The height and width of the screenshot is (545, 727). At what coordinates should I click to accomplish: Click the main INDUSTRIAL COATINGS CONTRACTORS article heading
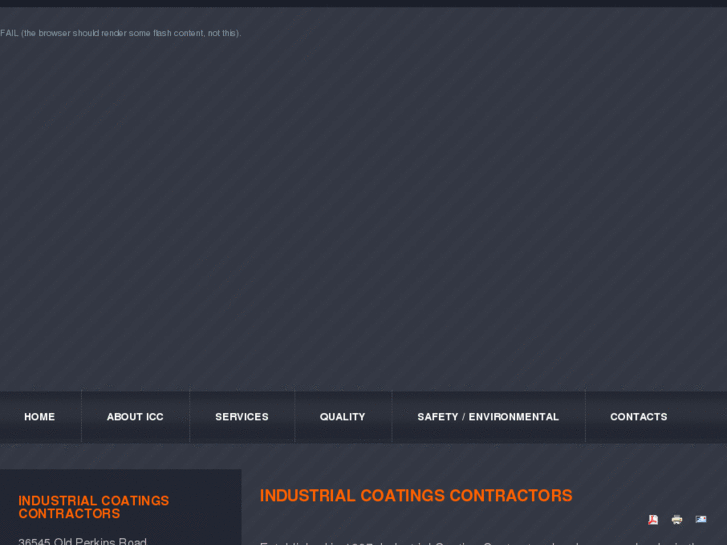click(x=416, y=495)
